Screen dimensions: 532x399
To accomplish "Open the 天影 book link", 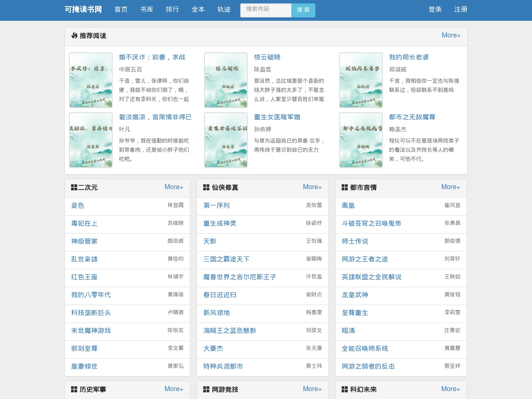I will tap(210, 241).
